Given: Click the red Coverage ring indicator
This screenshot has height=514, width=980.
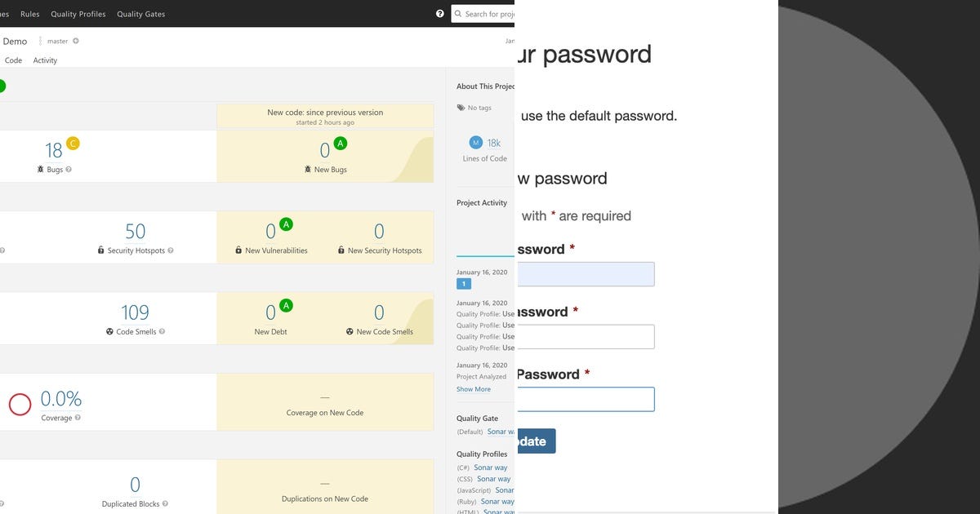Looking at the screenshot, I should [x=20, y=401].
